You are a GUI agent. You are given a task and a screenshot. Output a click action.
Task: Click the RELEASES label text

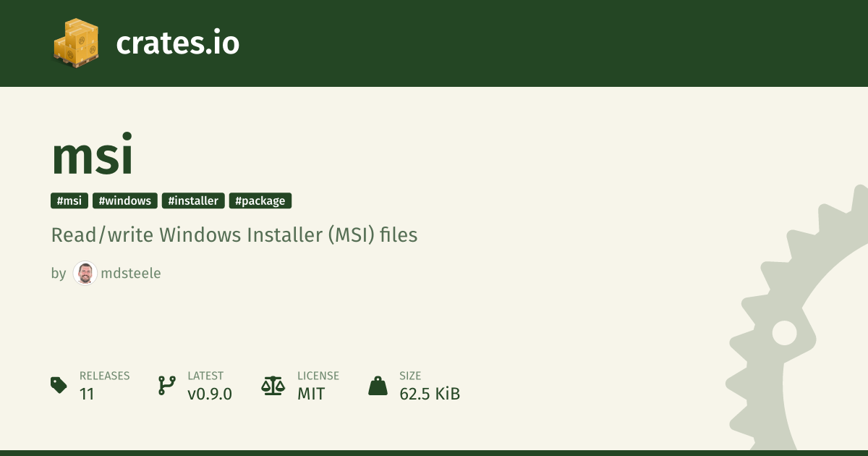(104, 376)
